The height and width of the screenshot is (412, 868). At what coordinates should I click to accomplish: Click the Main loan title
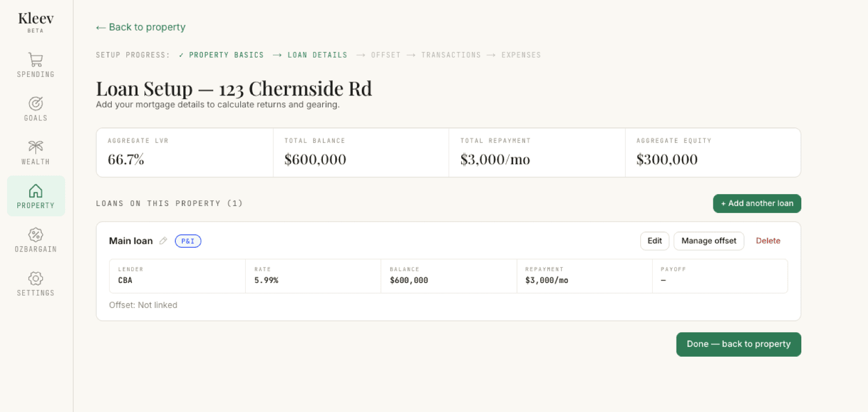tap(131, 241)
